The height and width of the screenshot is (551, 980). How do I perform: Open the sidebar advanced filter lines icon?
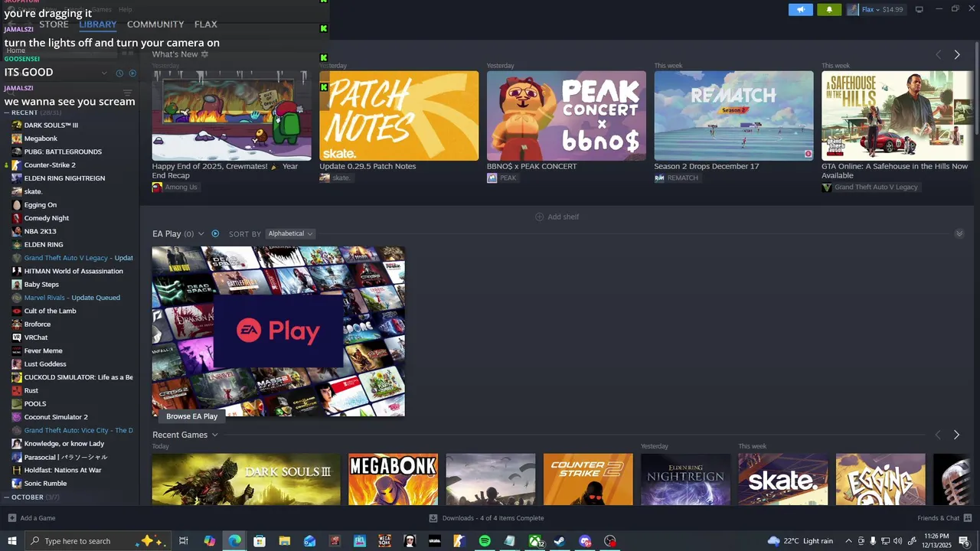pyautogui.click(x=127, y=93)
